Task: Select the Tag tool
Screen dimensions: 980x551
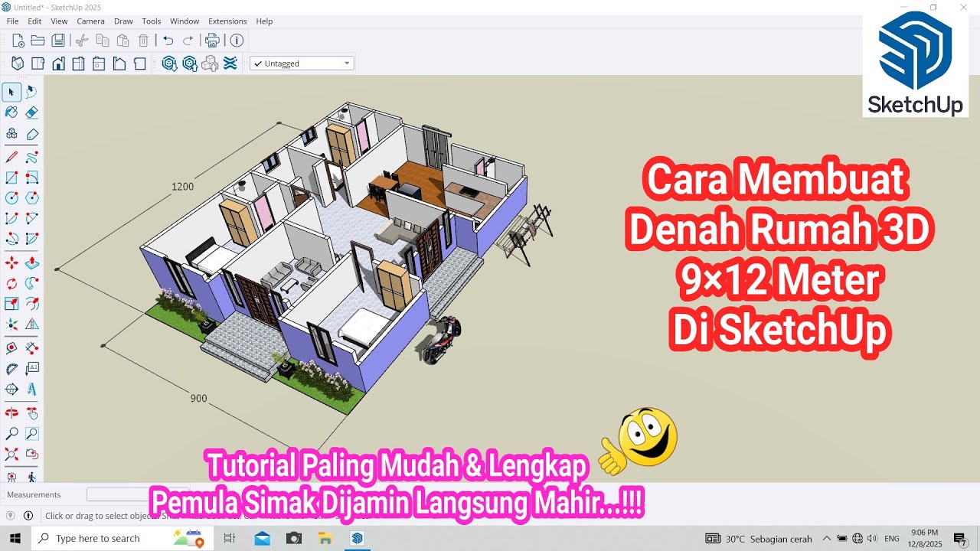Action: click(31, 134)
